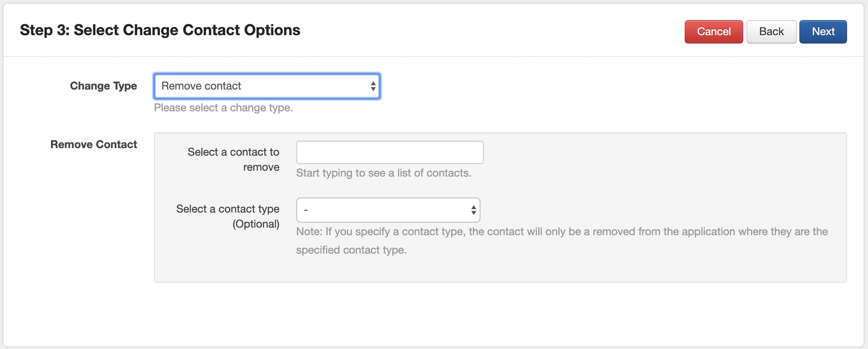868x349 pixels.
Task: Click the word '(Optional)' in the contact type label
Action: 256,224
